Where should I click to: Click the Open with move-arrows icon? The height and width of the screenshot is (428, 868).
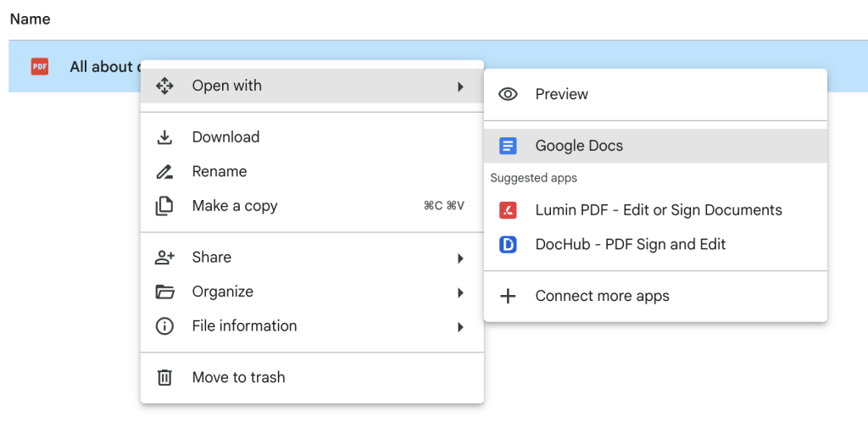[x=164, y=86]
